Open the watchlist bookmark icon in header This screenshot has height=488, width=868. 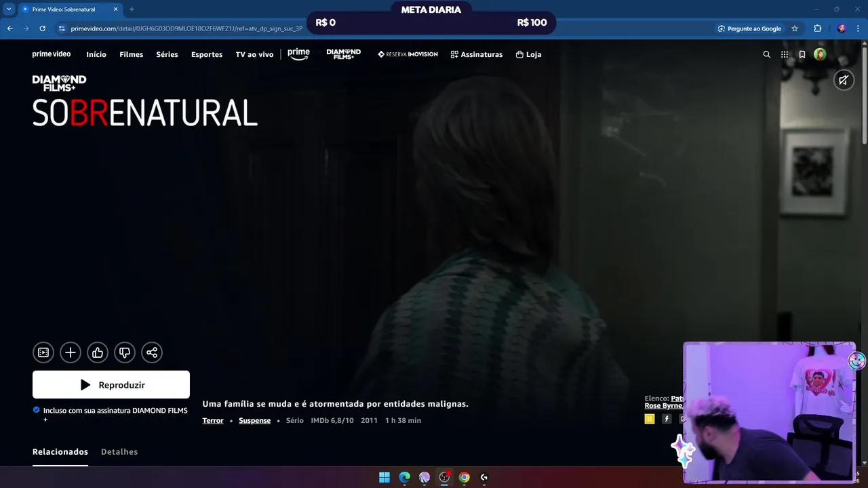tap(802, 54)
